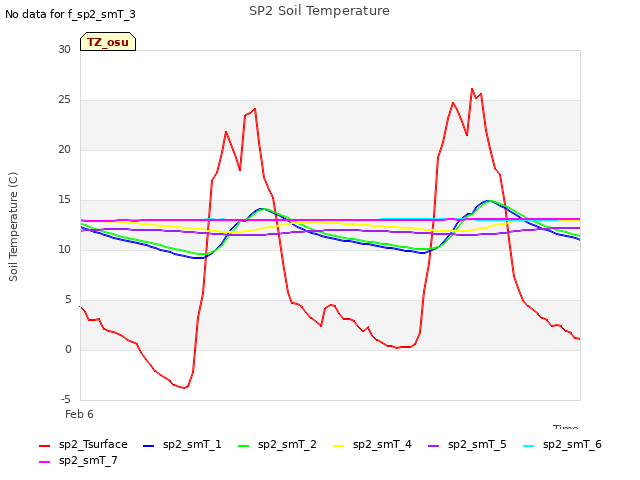
Task: Click the 0 y-axis tick label
Action: [x=68, y=349]
